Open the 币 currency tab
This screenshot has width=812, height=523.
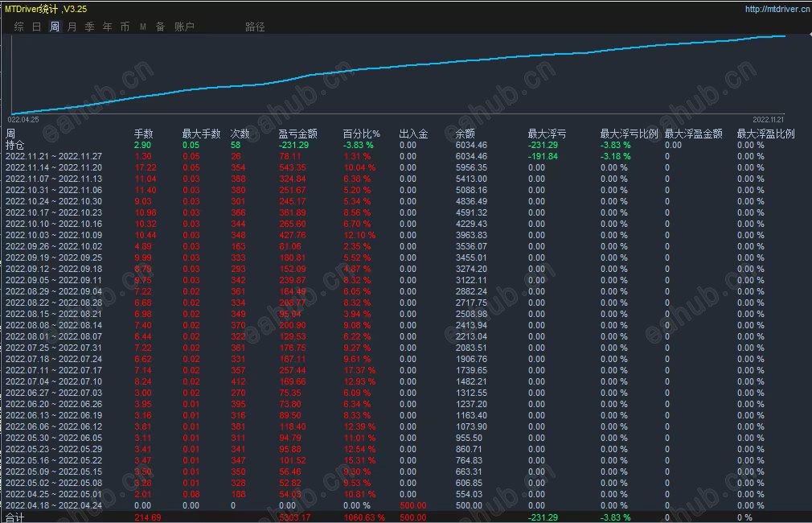[x=125, y=27]
